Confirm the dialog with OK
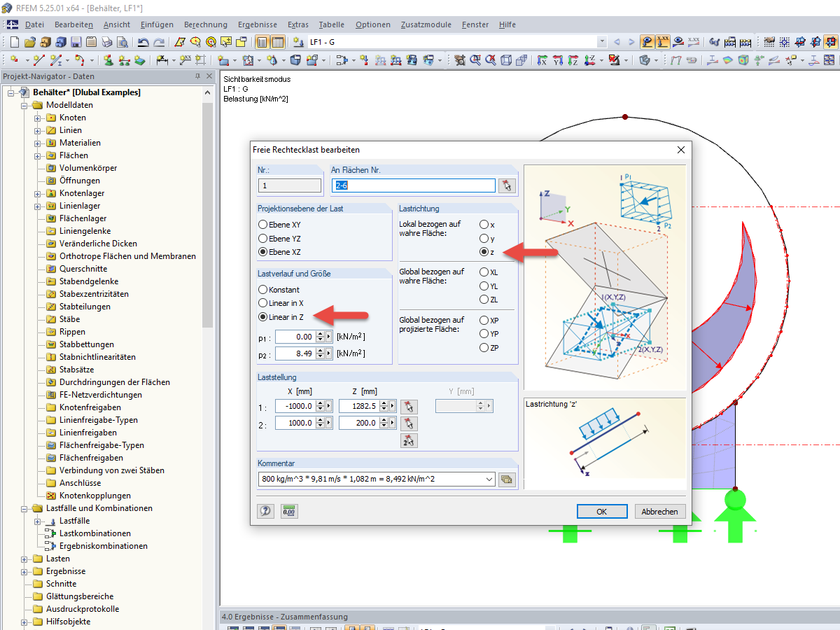The image size is (840, 630). tap(601, 512)
